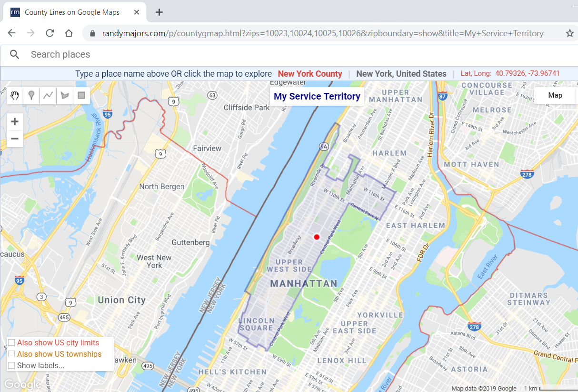Go forward in browser history
Image resolution: width=578 pixels, height=392 pixels.
(30, 33)
